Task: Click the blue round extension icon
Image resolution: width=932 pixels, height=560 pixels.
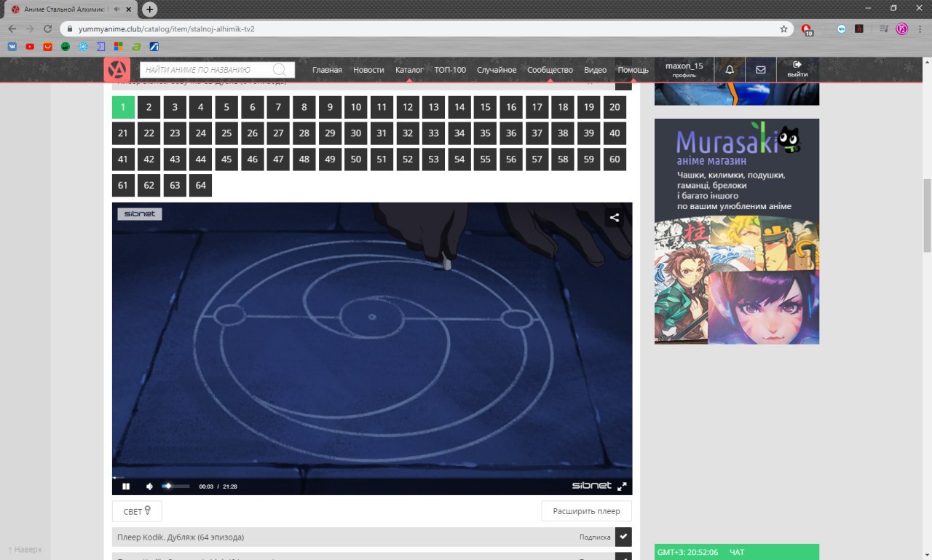Action: [842, 29]
